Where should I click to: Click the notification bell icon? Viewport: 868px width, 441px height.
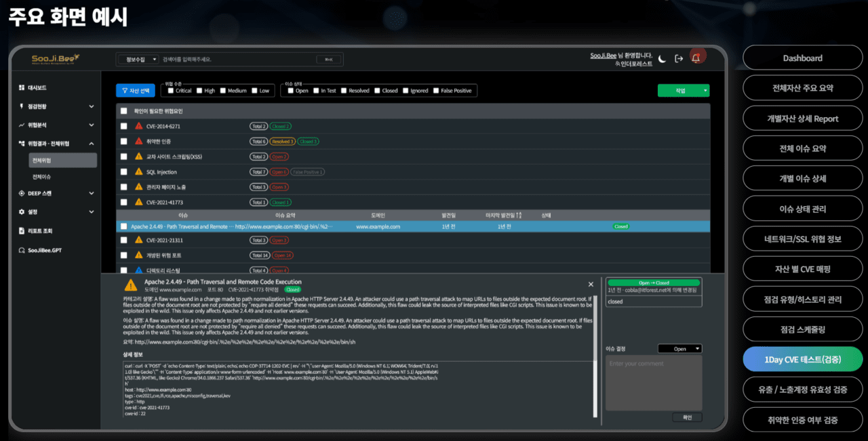click(696, 58)
